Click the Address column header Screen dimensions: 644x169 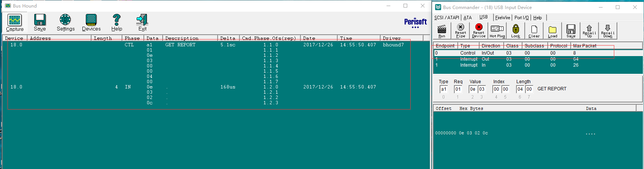click(x=59, y=38)
